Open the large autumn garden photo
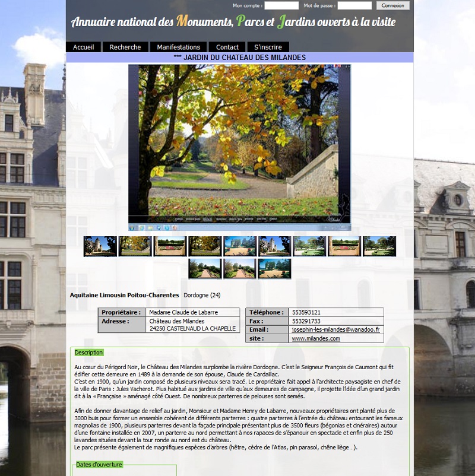475x476 pixels. coord(240,148)
